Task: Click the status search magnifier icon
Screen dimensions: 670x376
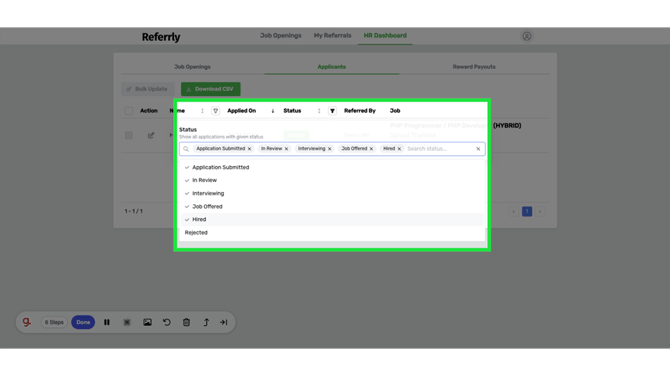Action: point(186,149)
